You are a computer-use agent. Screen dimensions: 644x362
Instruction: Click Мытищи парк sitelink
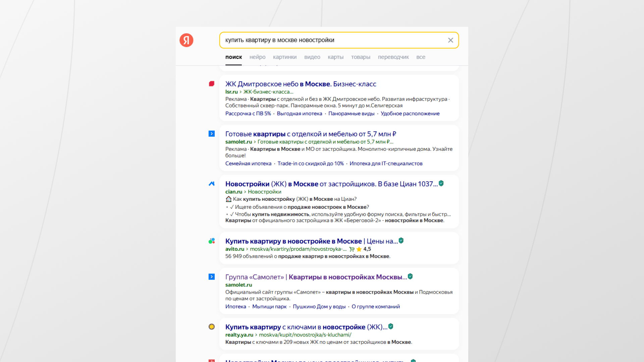coord(269,307)
